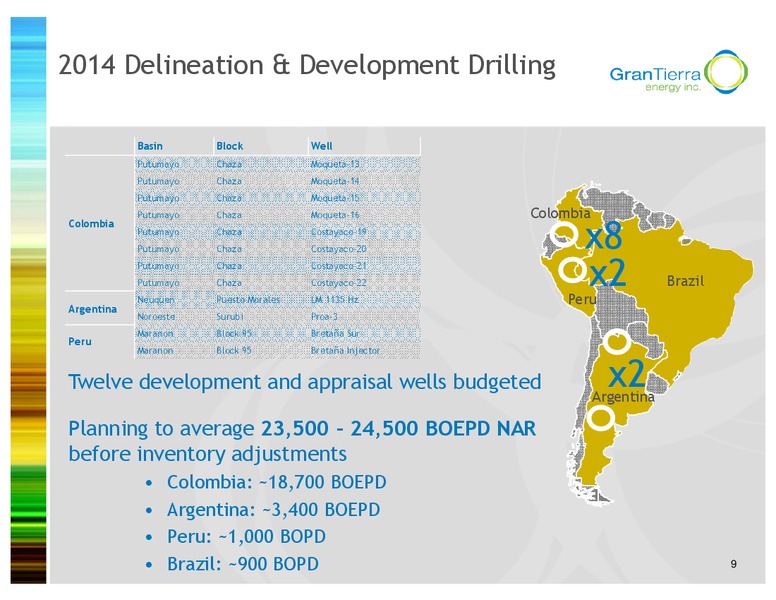Click the 'before inventory adjustments' line
The image size is (776, 600).
pos(207,454)
